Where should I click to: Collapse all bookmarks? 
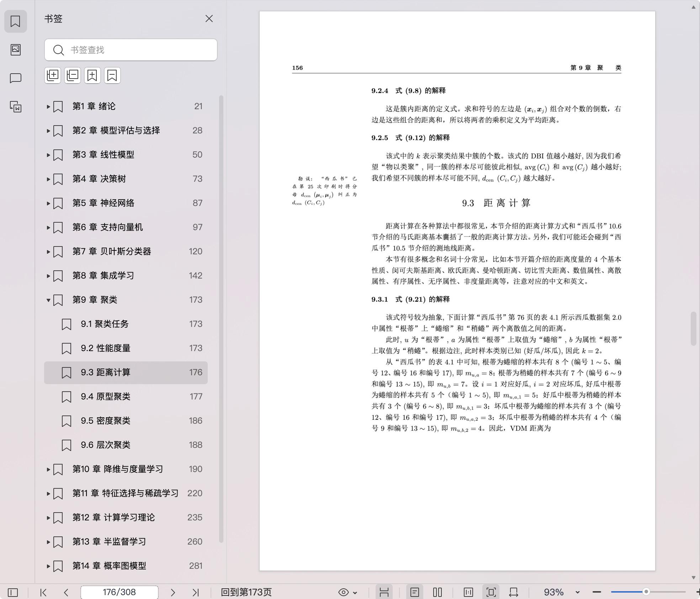(x=73, y=75)
